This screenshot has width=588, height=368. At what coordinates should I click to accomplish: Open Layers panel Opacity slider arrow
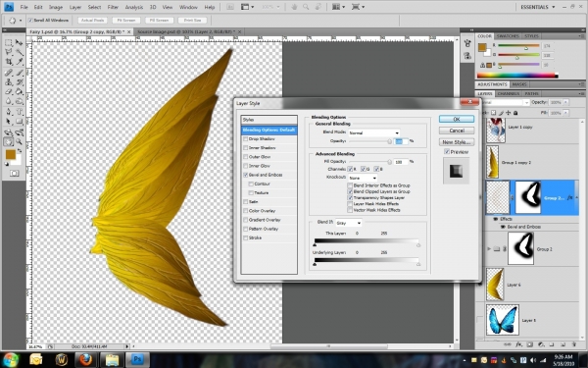click(565, 102)
